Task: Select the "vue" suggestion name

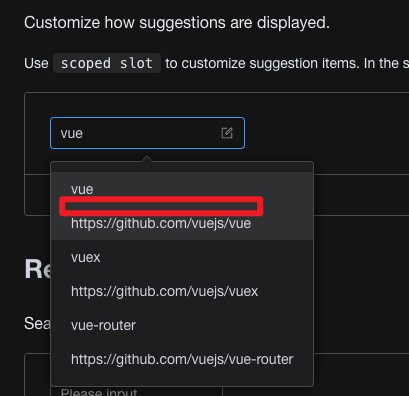Action: 82,189
